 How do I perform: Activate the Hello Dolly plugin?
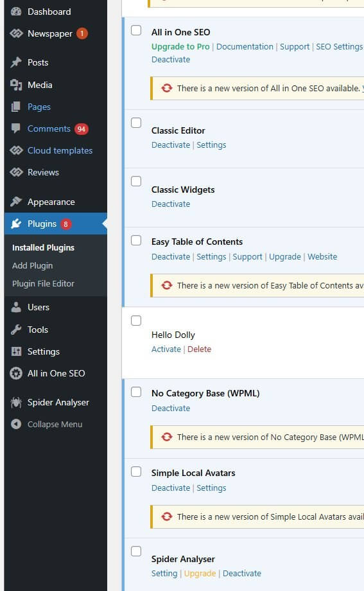(166, 349)
